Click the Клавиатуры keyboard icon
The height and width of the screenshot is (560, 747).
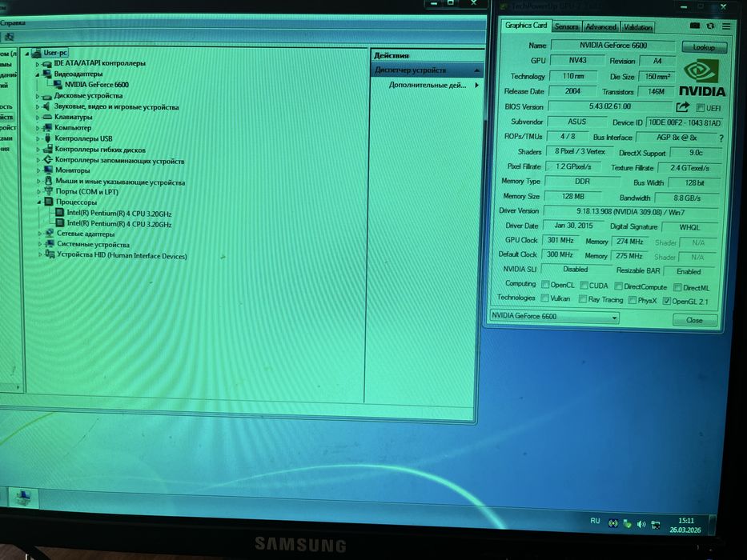click(47, 117)
